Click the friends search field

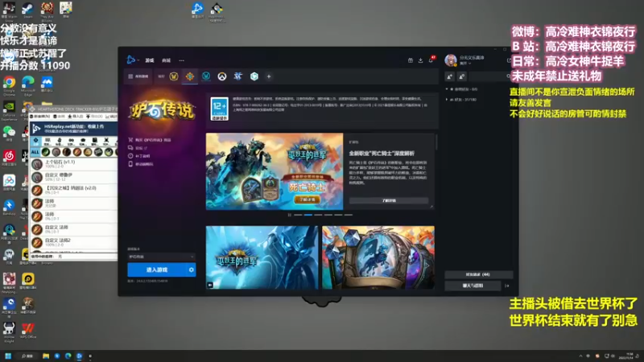coord(490,76)
